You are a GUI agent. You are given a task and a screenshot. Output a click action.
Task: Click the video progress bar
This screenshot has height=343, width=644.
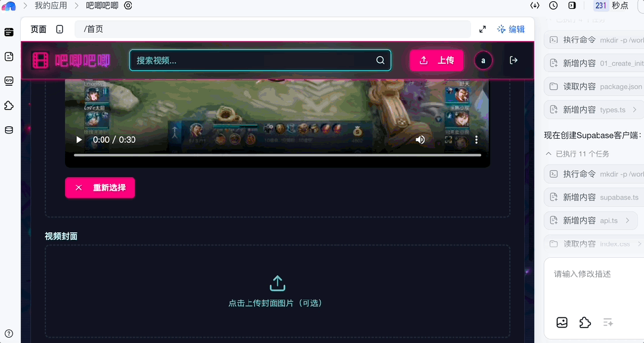coord(277,155)
